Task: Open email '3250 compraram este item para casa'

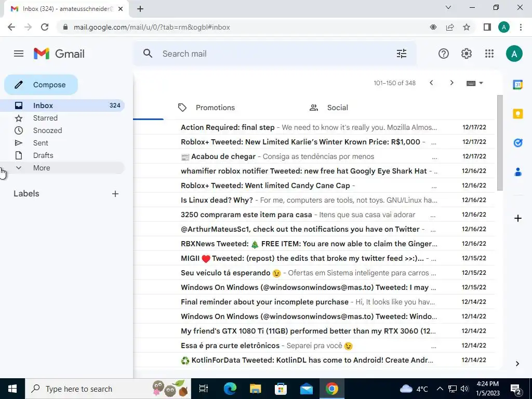Action: click(314, 215)
